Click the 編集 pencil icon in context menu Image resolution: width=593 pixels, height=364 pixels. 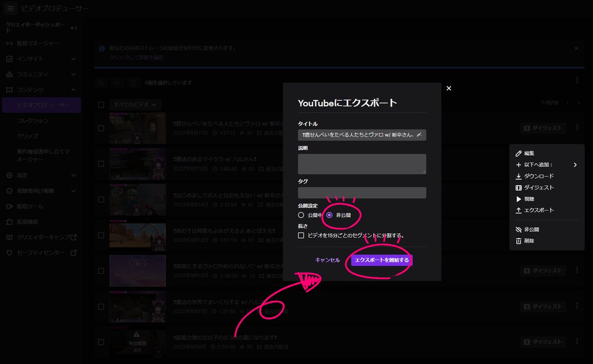point(518,154)
